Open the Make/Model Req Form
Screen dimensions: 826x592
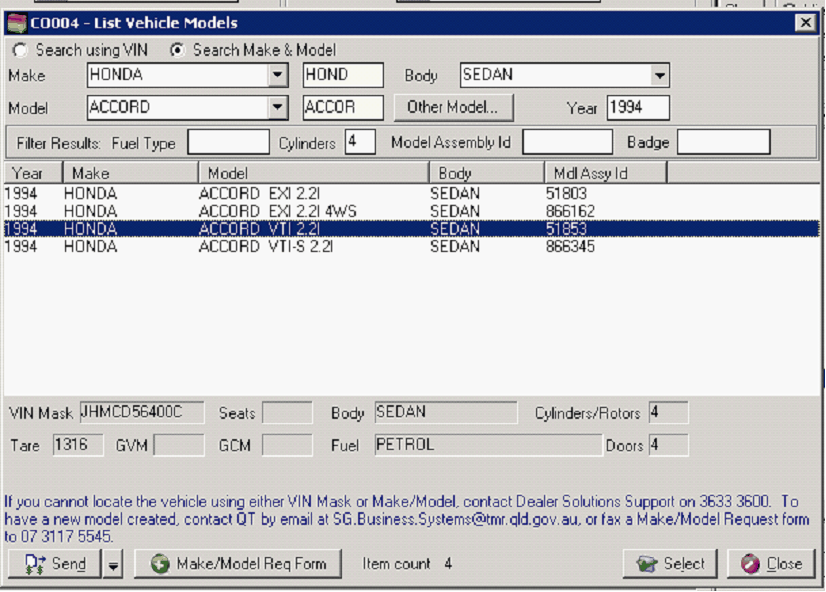pos(238,564)
